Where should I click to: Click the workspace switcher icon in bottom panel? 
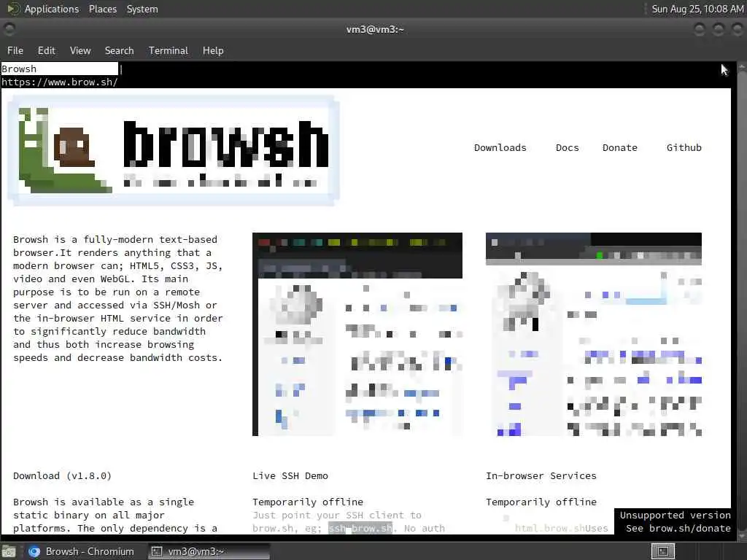tap(662, 551)
